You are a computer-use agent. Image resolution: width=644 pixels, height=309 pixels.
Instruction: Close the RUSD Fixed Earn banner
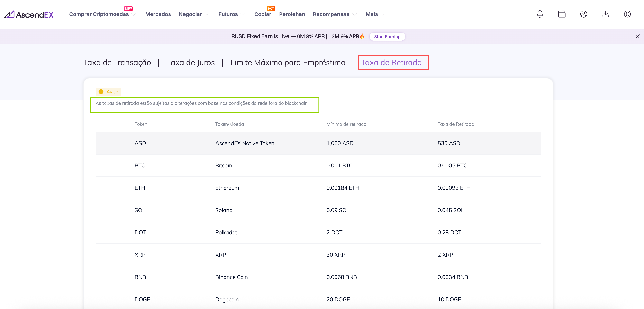(638, 36)
